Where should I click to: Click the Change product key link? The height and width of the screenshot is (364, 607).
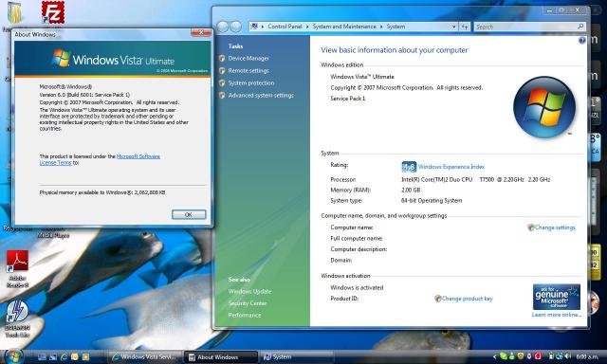[x=467, y=299]
